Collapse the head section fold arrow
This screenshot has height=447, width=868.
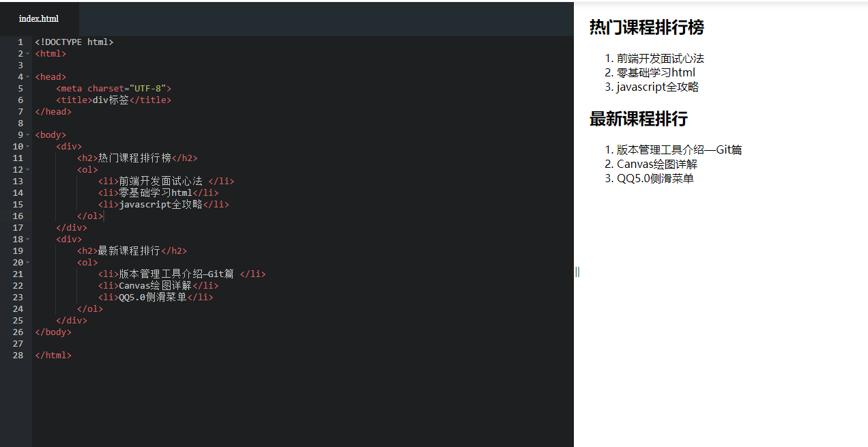28,76
